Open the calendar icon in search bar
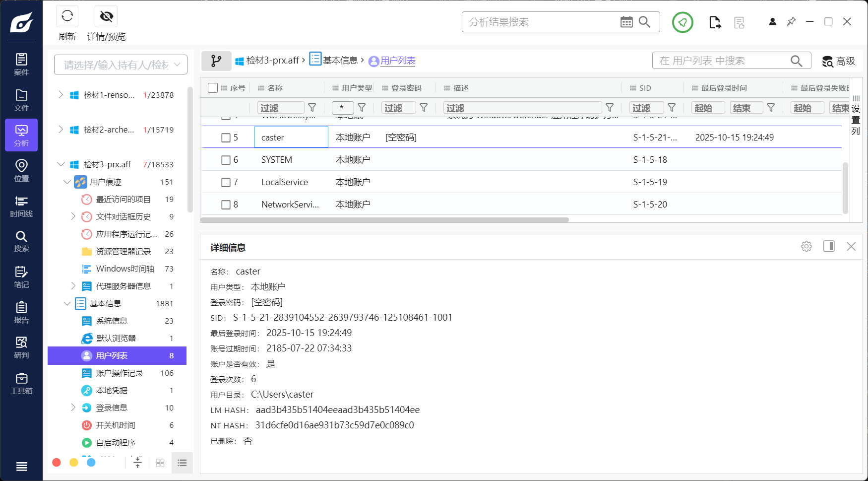Screen dimensions: 868x481 626,22
